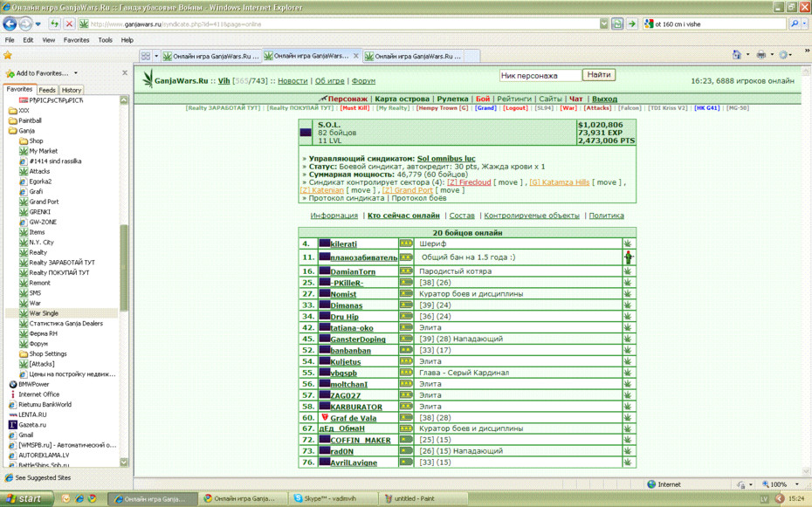Close the Favorites sidebar panel
The image size is (812, 507).
(x=125, y=73)
